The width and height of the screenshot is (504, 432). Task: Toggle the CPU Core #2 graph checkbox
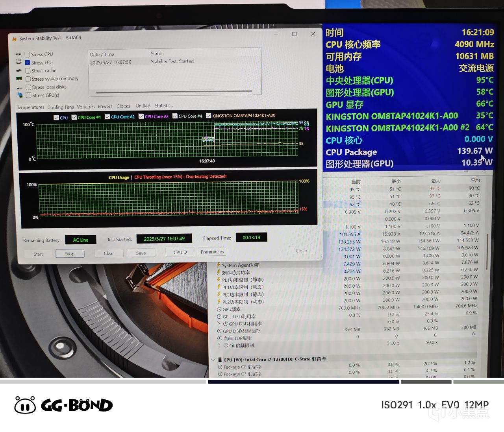107,117
